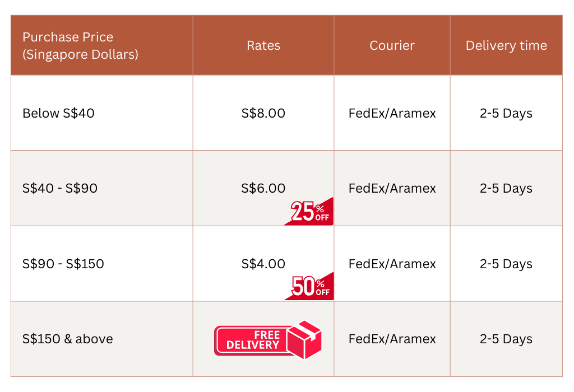The width and height of the screenshot is (574, 392).
Task: Click the red parcel box icon
Action: (x=304, y=339)
